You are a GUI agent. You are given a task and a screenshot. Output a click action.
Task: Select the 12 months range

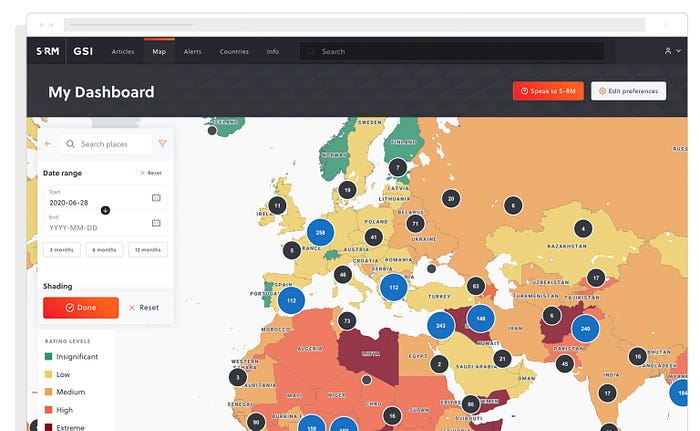148,250
